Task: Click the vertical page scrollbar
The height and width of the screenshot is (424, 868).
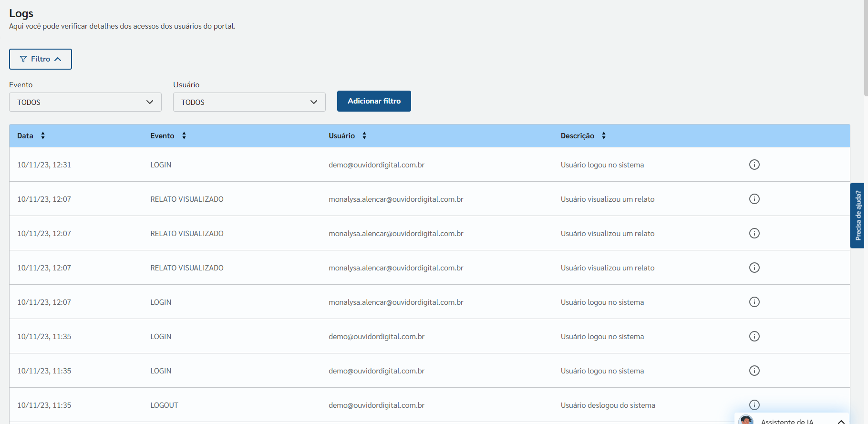Action: (865, 48)
